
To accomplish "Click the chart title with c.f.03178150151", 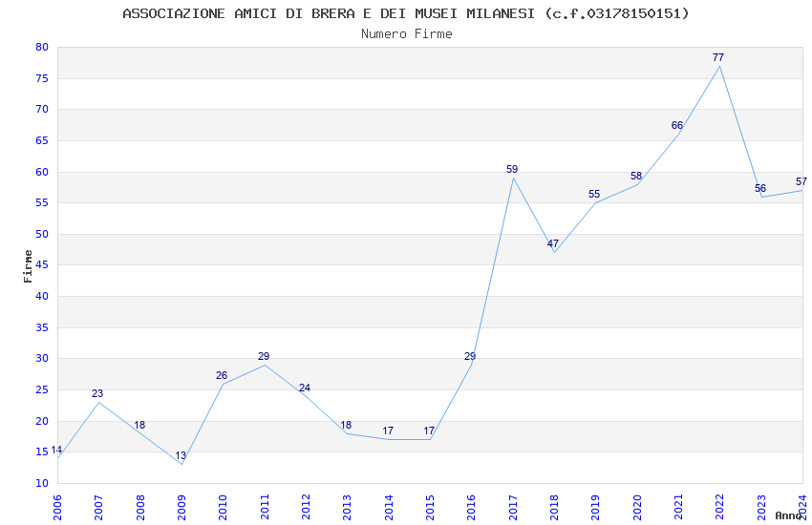I will (x=406, y=13).
